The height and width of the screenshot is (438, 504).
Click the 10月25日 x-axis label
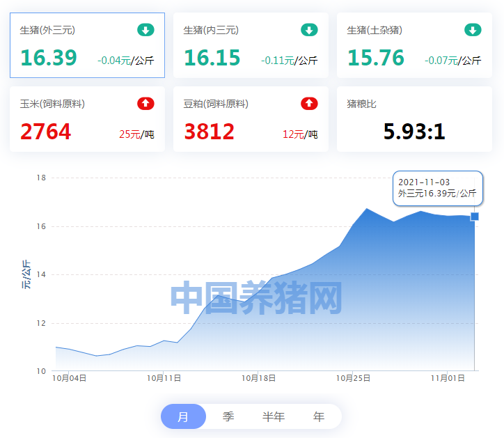353,378
